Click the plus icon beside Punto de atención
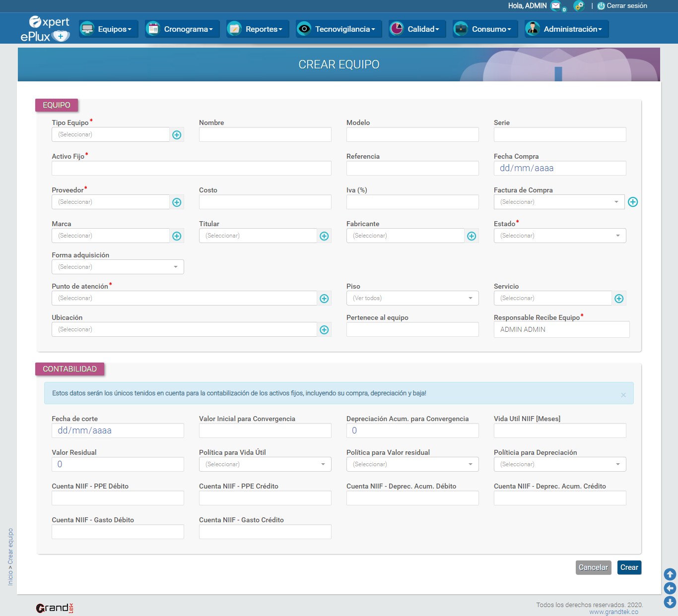The height and width of the screenshot is (616, 678). tap(324, 299)
